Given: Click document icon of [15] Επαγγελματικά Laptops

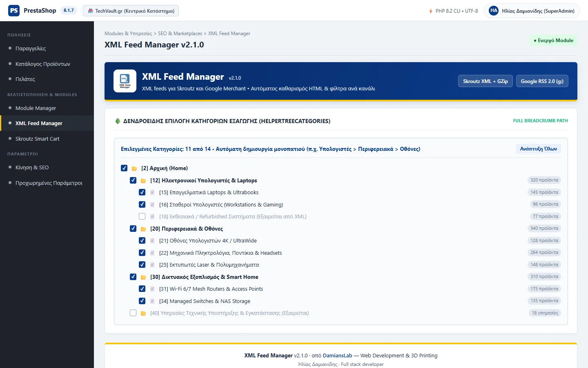Looking at the screenshot, I should click(x=152, y=193).
